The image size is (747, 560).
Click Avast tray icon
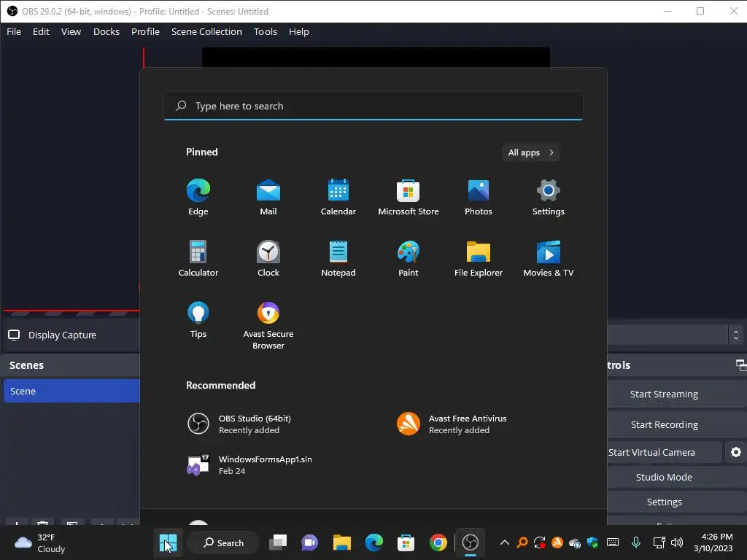click(x=557, y=542)
